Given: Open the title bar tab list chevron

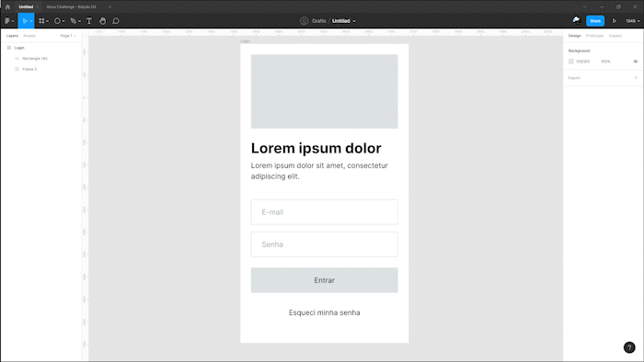Looking at the screenshot, I should [585, 7].
